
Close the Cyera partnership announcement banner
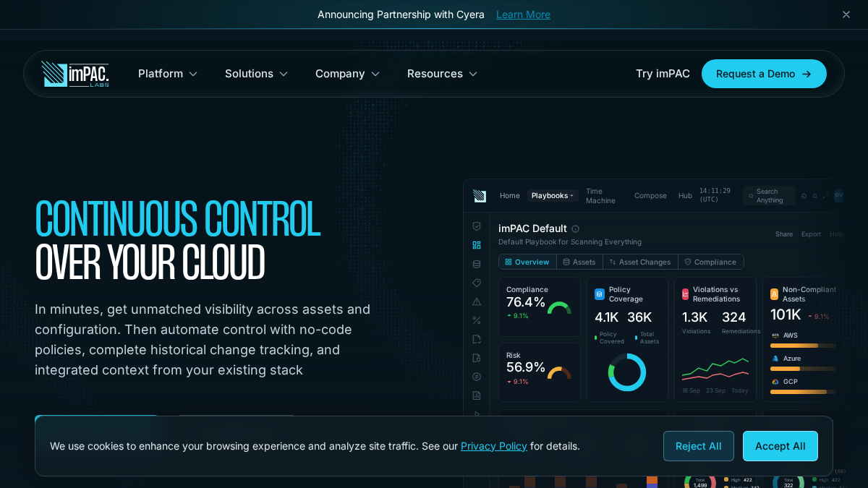click(x=846, y=14)
